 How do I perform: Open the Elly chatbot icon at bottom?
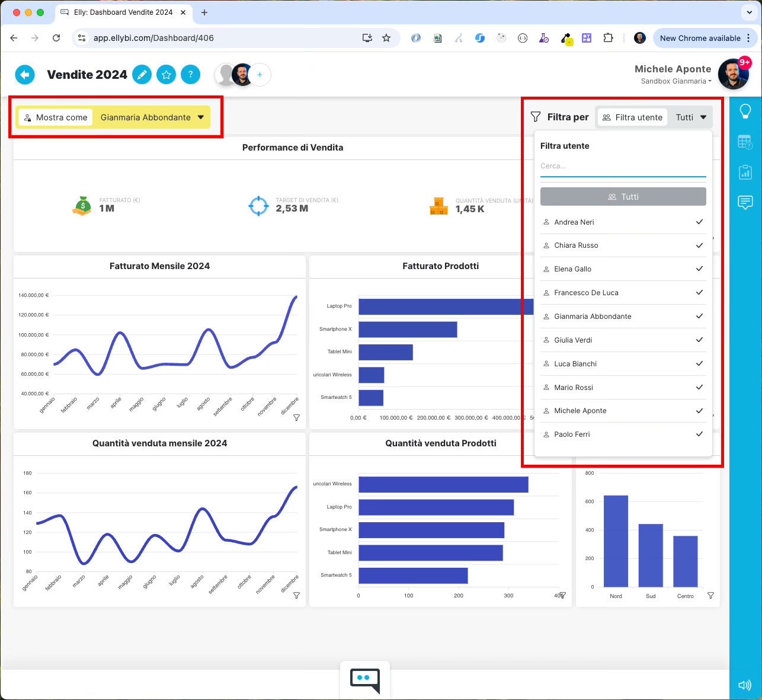365,680
